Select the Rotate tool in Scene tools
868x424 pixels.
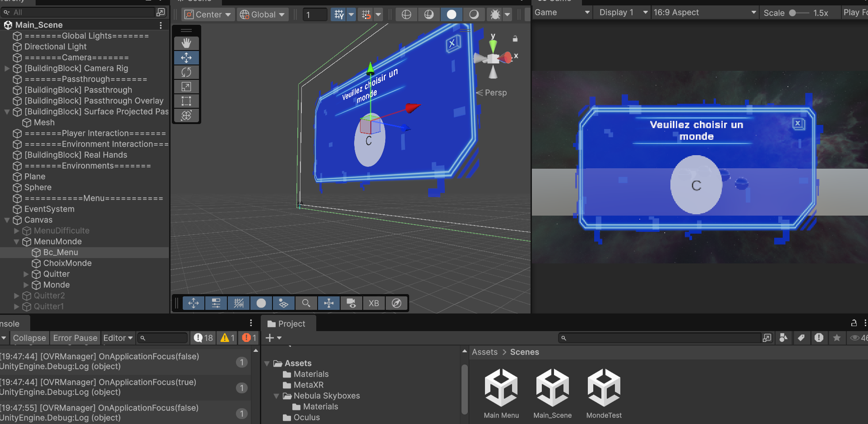pos(186,72)
